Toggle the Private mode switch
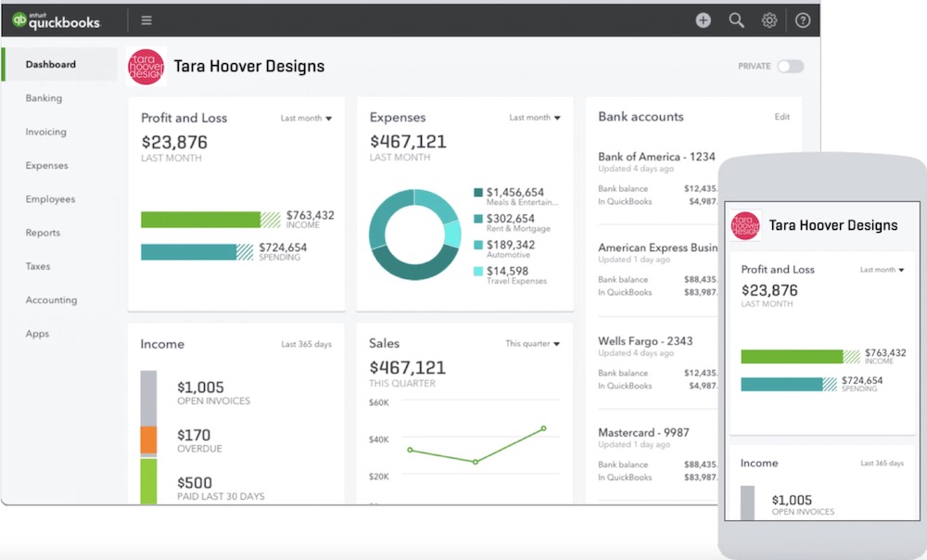 tap(791, 66)
